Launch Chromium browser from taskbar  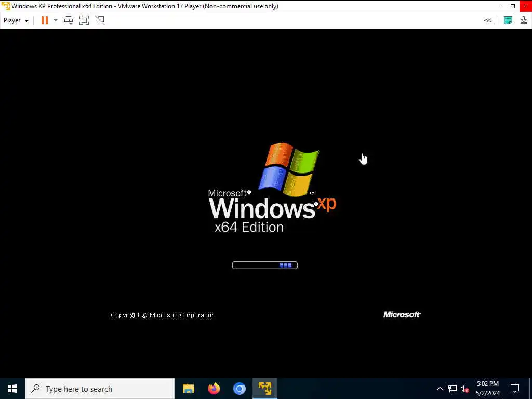(x=239, y=389)
